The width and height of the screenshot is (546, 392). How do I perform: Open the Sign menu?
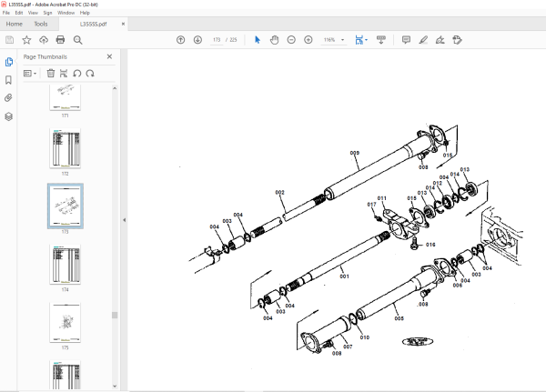[47, 13]
